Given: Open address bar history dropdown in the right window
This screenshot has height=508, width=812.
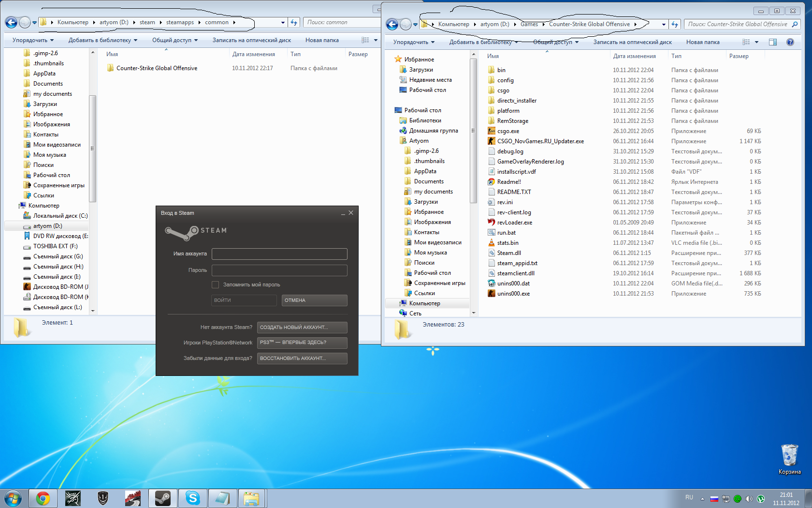Looking at the screenshot, I should pyautogui.click(x=664, y=24).
